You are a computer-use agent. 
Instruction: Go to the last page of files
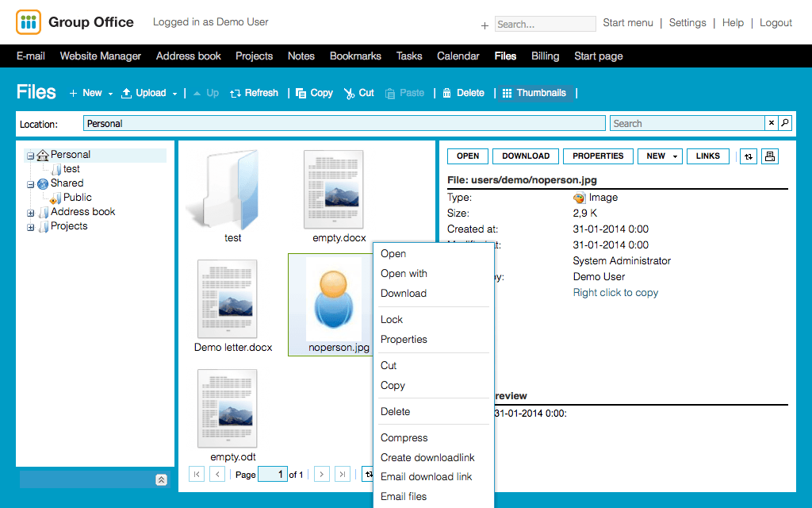(x=343, y=475)
